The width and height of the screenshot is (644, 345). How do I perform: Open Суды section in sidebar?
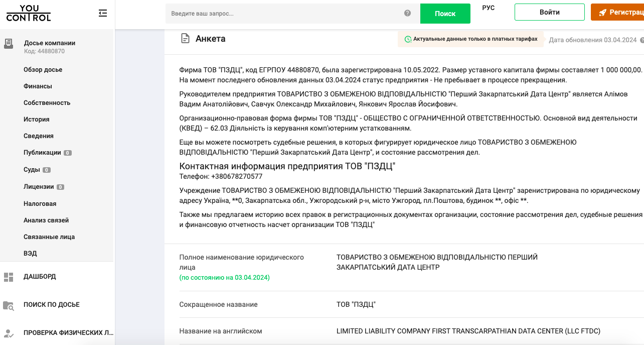coord(32,170)
